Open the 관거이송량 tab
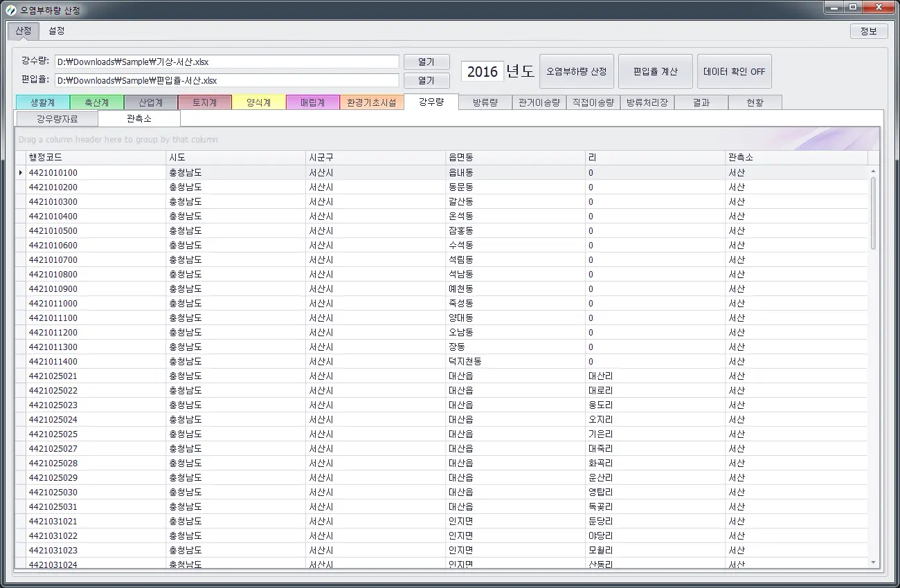 [539, 102]
